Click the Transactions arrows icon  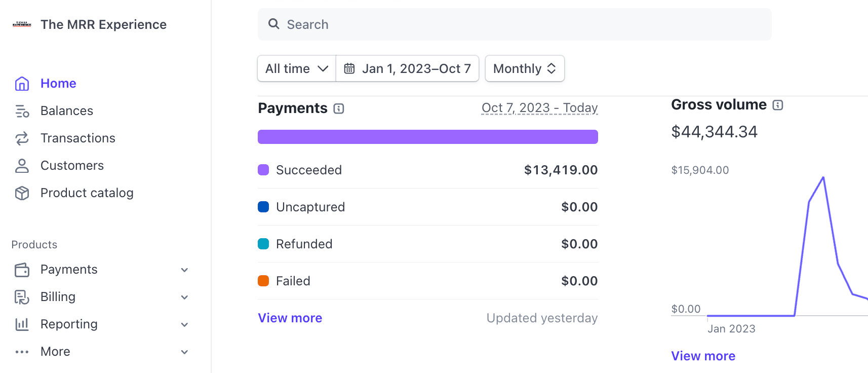click(22, 138)
